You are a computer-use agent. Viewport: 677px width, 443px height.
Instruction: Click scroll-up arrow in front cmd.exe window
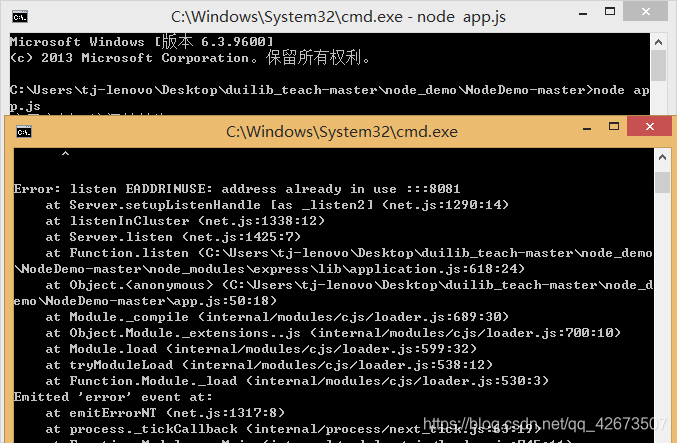662,157
